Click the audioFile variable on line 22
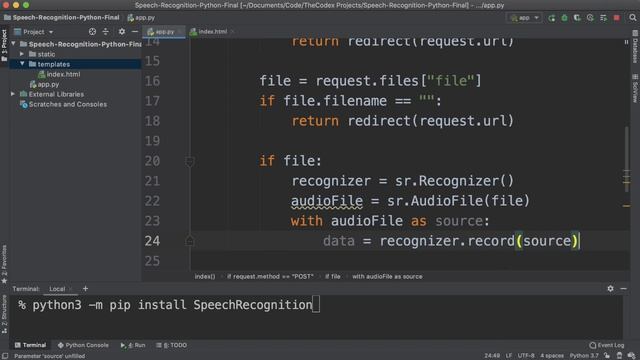 pos(327,201)
